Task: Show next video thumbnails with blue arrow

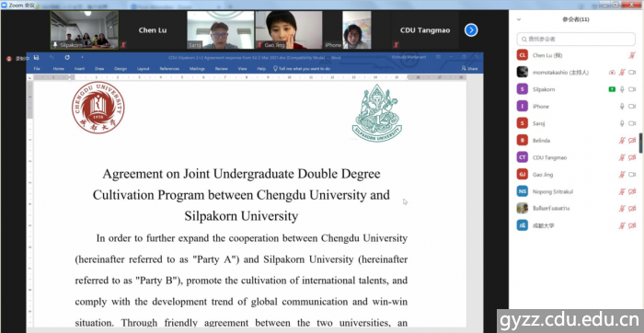Action: point(471,30)
